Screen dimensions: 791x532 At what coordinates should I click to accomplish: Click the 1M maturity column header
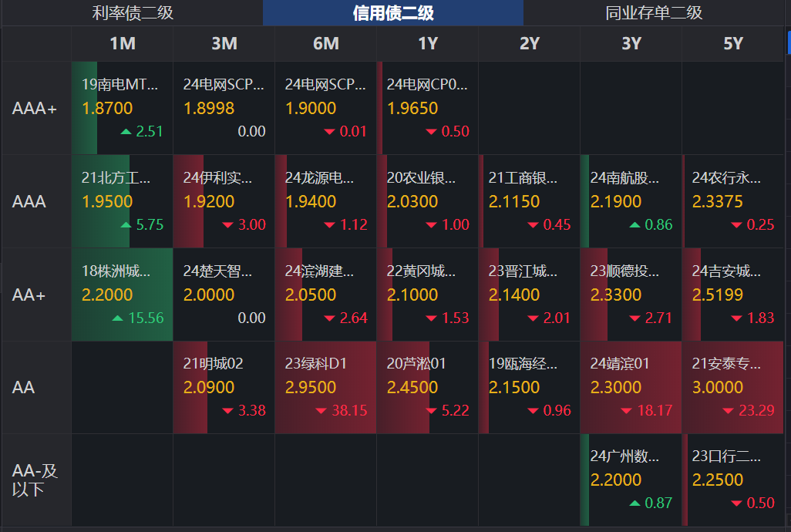(x=121, y=44)
